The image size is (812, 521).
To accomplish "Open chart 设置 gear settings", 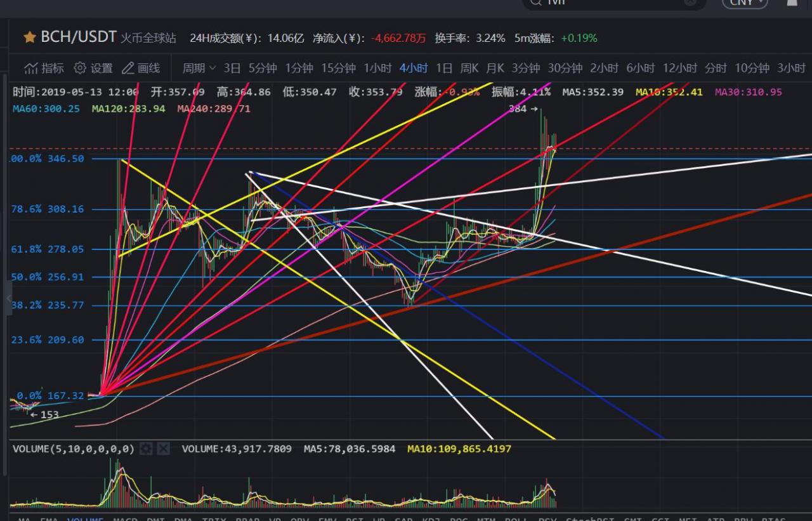I will [x=80, y=68].
